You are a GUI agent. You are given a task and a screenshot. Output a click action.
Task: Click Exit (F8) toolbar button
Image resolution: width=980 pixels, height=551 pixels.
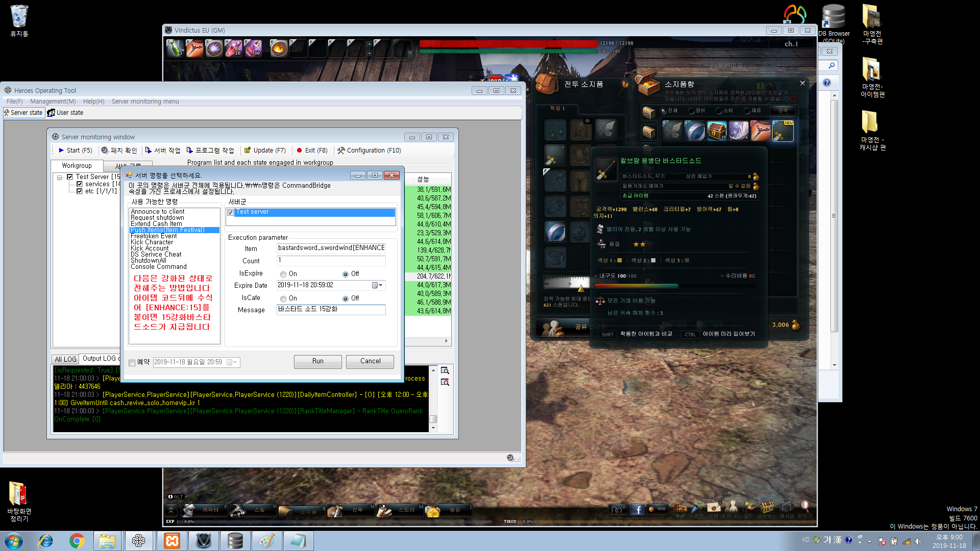312,151
